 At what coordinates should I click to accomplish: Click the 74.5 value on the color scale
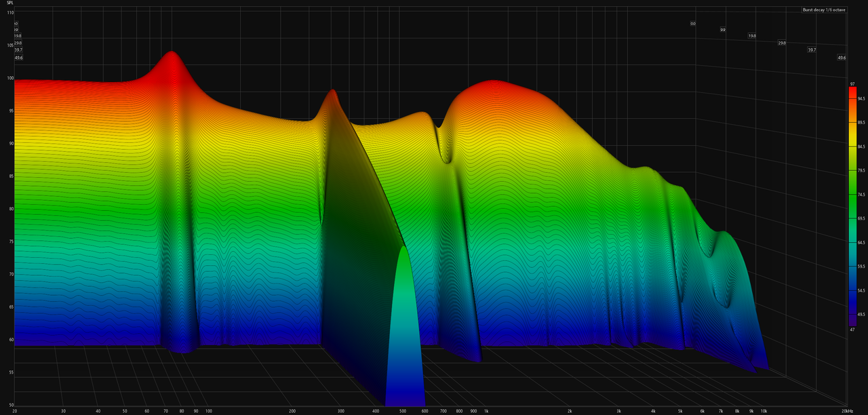pyautogui.click(x=861, y=195)
